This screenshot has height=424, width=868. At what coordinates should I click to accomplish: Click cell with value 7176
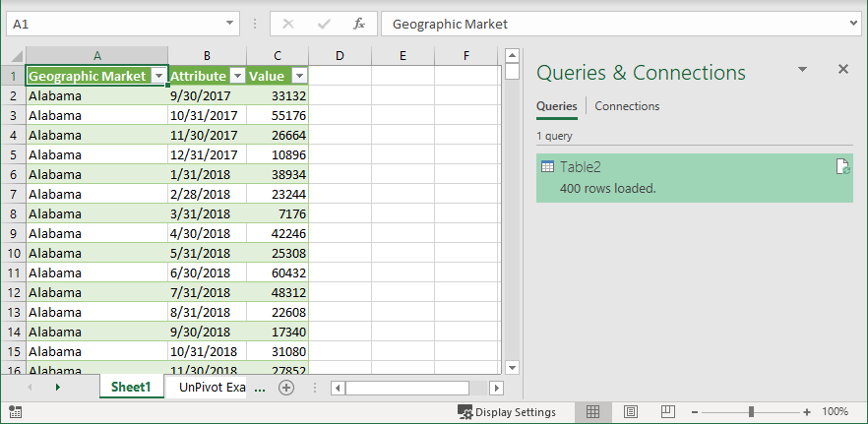pyautogui.click(x=278, y=213)
